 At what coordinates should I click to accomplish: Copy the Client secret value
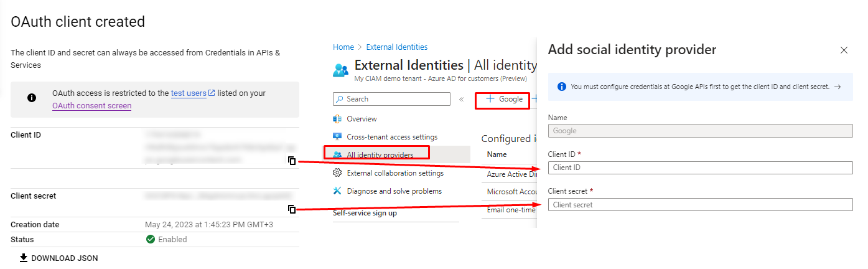pyautogui.click(x=292, y=209)
